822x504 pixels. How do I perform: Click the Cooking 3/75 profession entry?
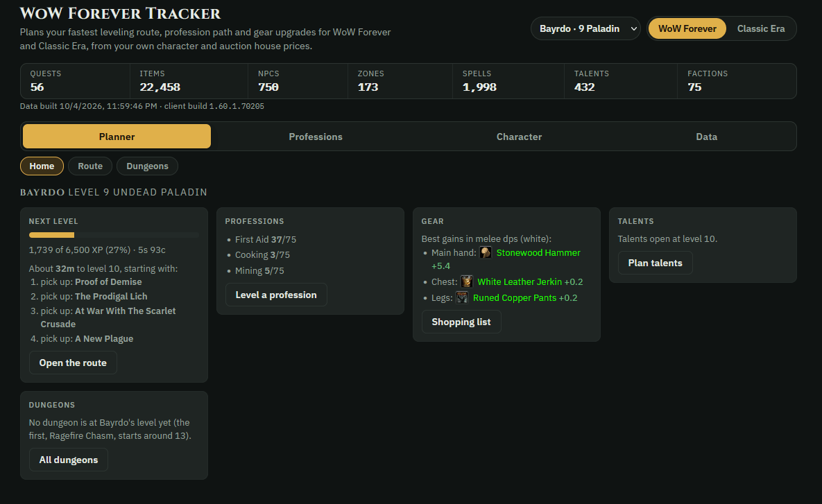tap(262, 254)
